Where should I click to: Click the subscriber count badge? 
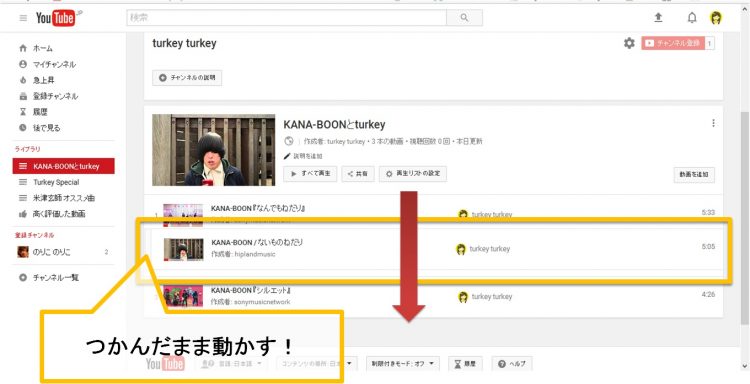point(710,44)
